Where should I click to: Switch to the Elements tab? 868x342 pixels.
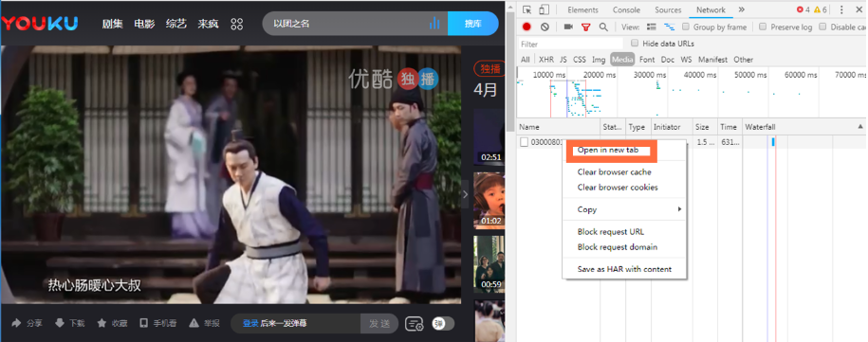(582, 9)
